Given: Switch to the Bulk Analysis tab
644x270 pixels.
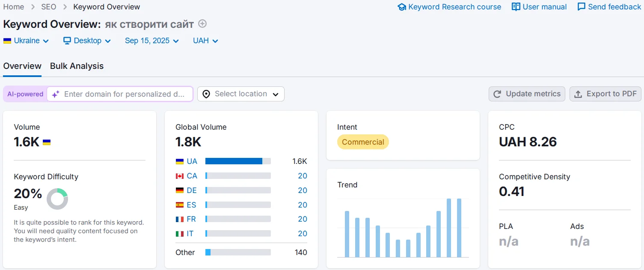Looking at the screenshot, I should [77, 66].
